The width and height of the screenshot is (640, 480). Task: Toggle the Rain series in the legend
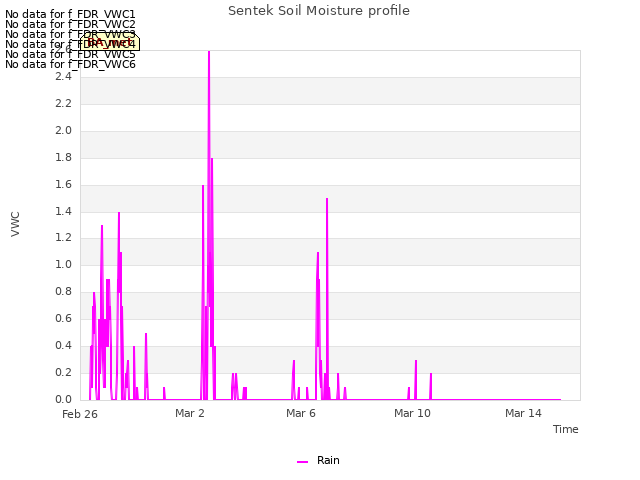pyautogui.click(x=318, y=460)
